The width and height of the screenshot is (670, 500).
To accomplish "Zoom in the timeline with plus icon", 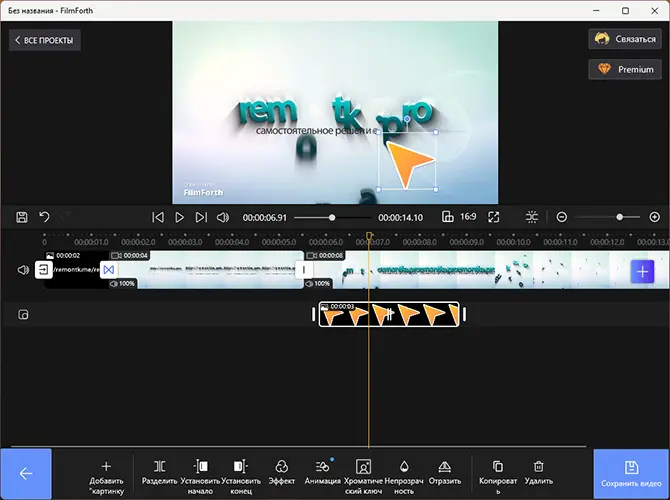I will point(654,217).
